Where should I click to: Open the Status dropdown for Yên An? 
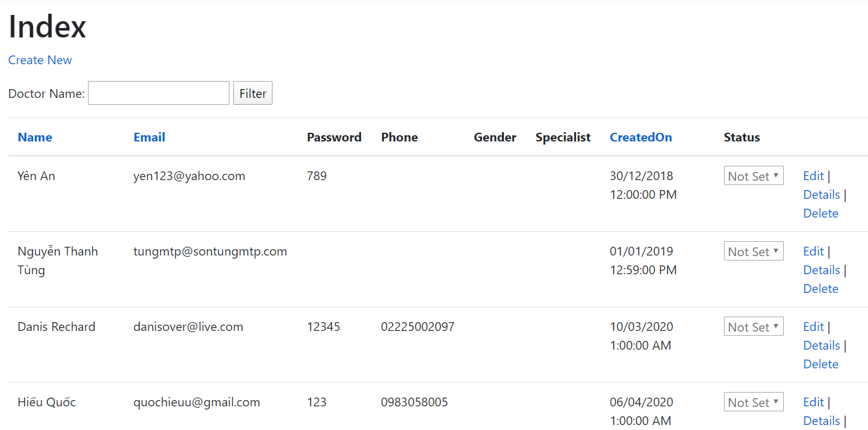(753, 176)
